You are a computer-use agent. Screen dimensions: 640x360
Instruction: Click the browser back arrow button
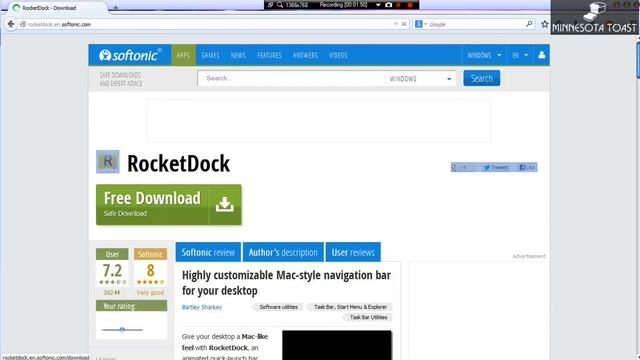pos(11,24)
